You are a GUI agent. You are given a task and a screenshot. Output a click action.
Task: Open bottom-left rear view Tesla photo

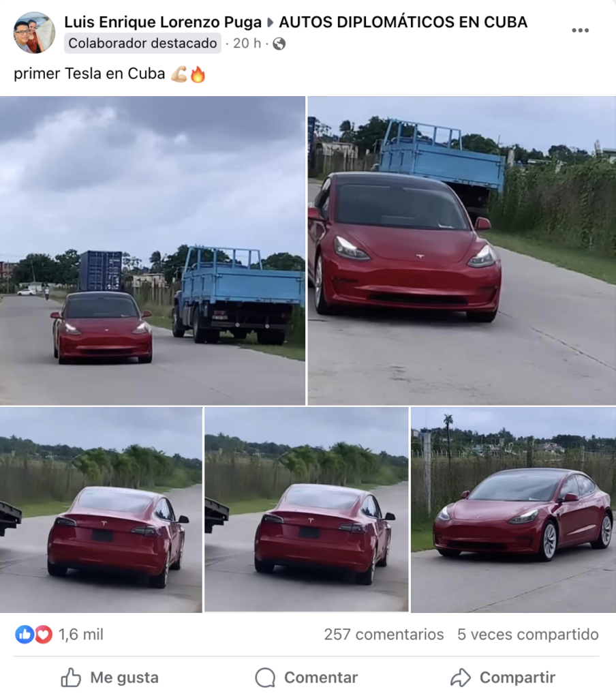click(x=101, y=510)
